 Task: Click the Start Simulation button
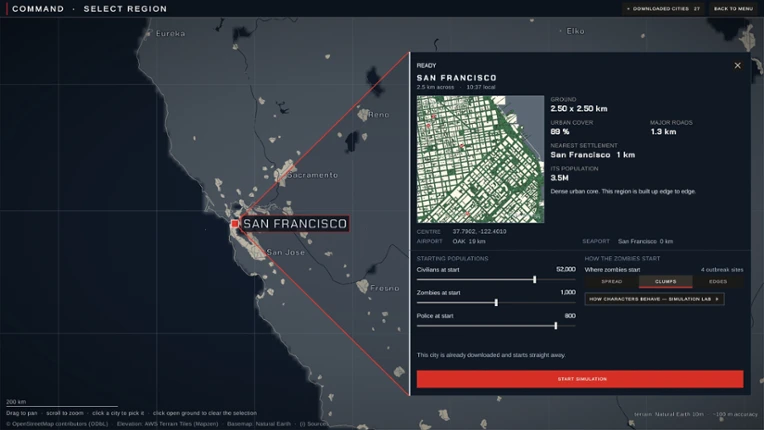[x=580, y=379]
